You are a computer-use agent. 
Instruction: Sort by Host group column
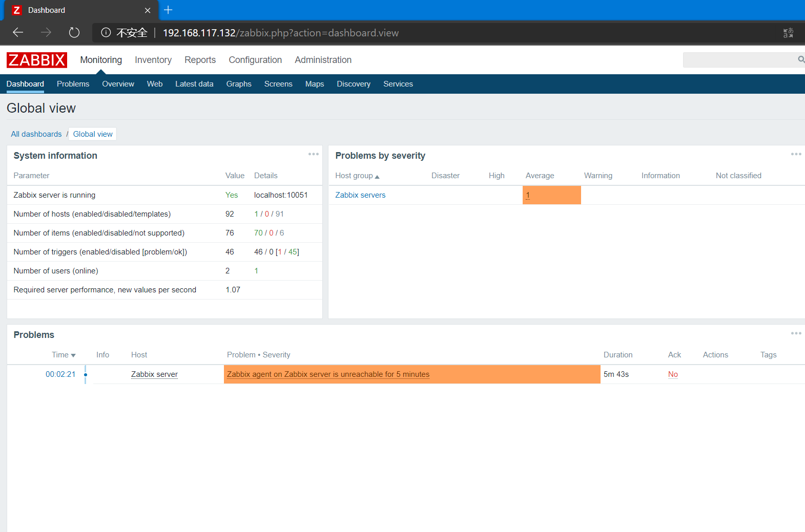coord(357,176)
